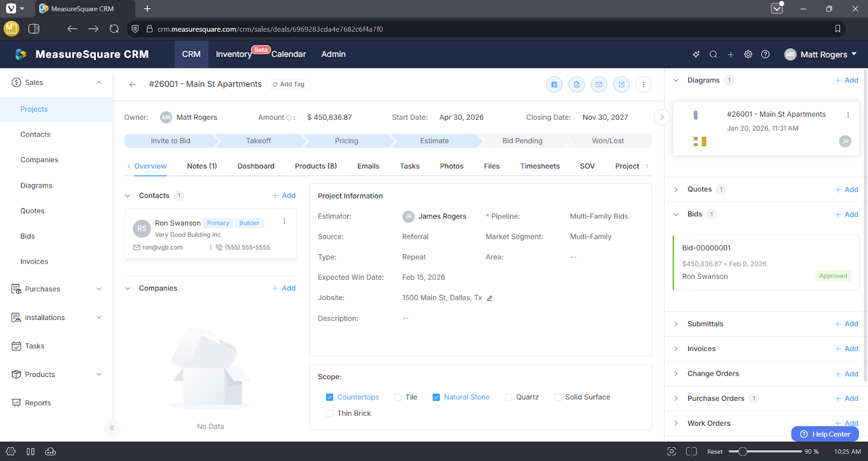Image resolution: width=868 pixels, height=461 pixels.
Task: Expand the Quotes panel section
Action: click(676, 189)
